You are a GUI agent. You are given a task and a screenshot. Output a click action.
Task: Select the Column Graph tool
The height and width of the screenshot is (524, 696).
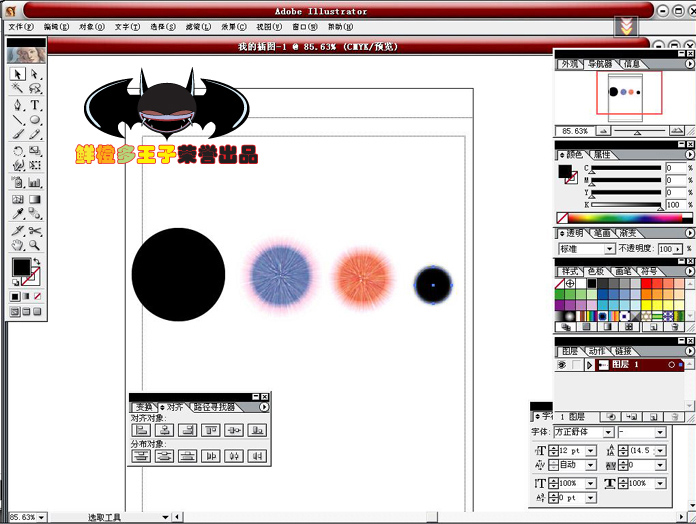click(x=35, y=182)
